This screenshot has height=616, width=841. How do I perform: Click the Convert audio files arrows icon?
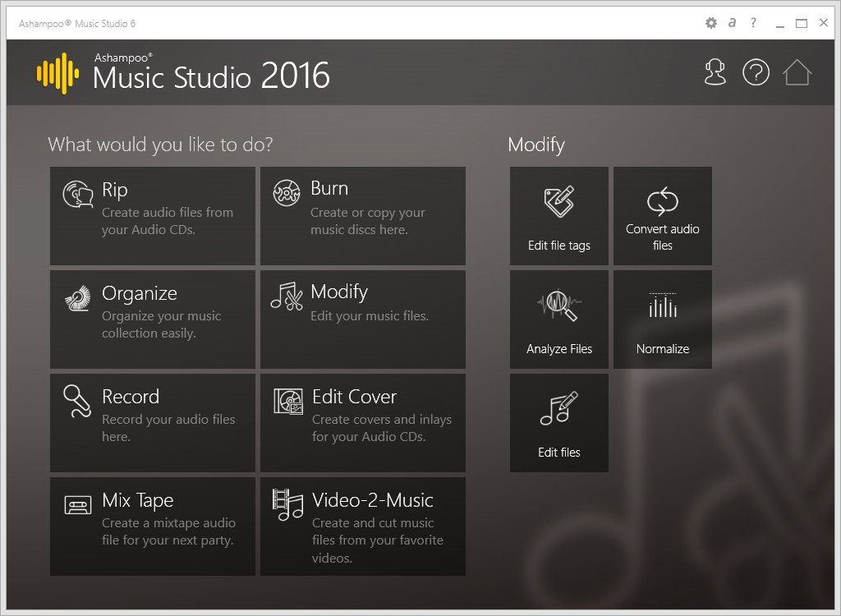pyautogui.click(x=663, y=201)
